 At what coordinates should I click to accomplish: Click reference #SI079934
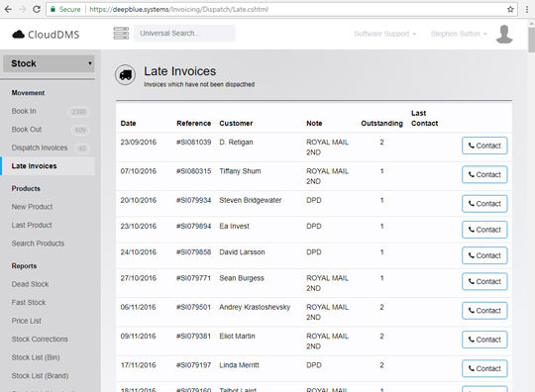point(194,200)
